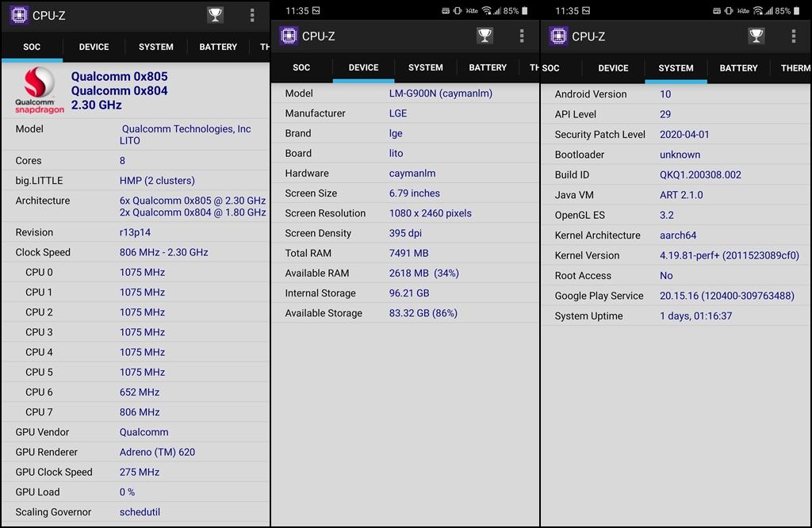This screenshot has width=812, height=528.
Task: Tap the battery status icon in the middle panel
Action: click(x=525, y=10)
